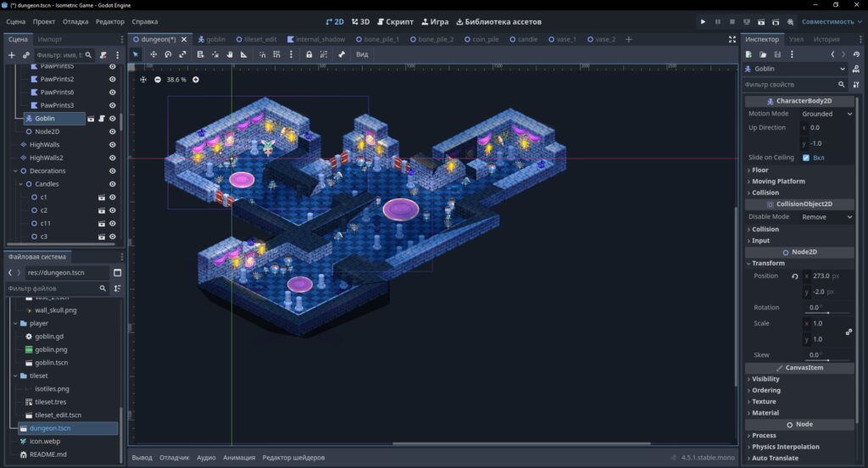Uncheck Slide on Ceiling checkbox
The height and width of the screenshot is (468, 868).
click(x=806, y=158)
